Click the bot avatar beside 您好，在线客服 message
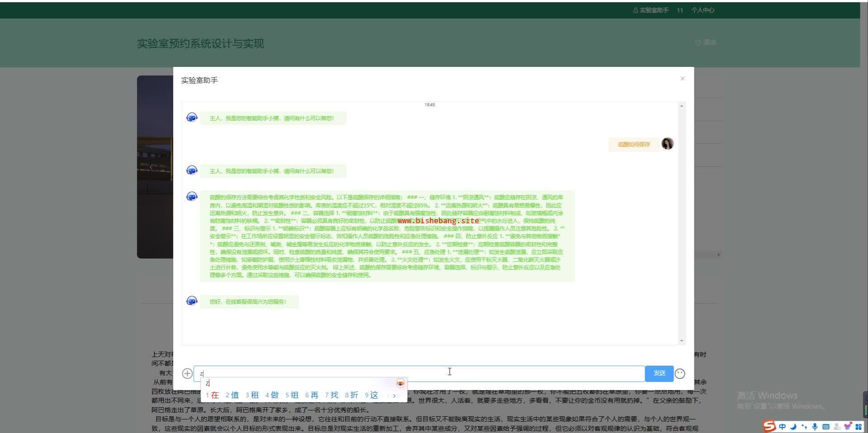Viewport: 868px width, 433px height. click(x=192, y=301)
